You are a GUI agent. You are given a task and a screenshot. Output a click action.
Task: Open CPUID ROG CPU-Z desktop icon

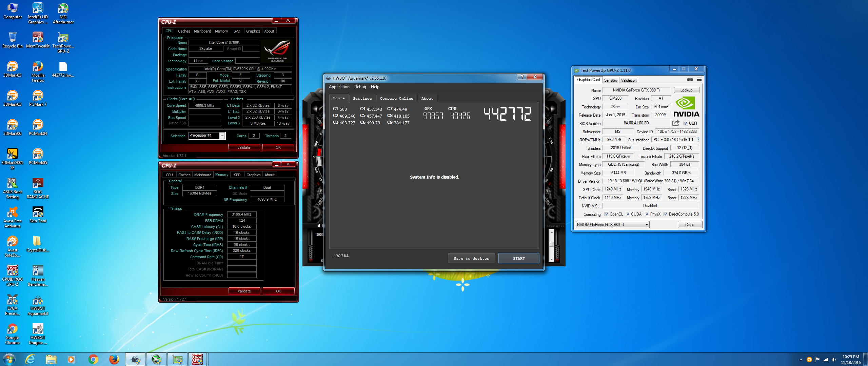pyautogui.click(x=12, y=276)
